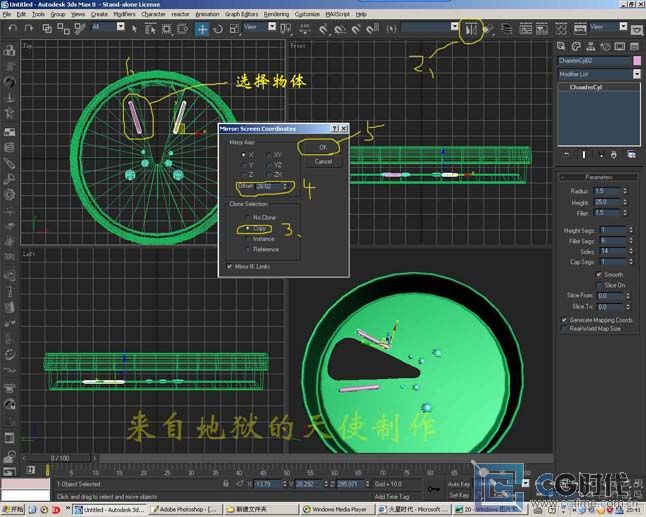Select XY mirror axis radio button
This screenshot has height=517, width=646.
(269, 154)
